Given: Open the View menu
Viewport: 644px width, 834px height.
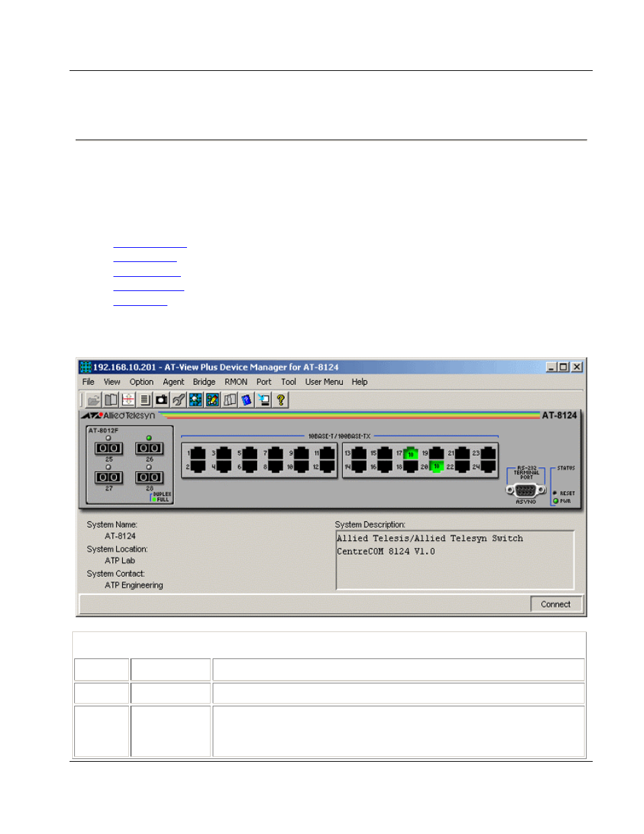Looking at the screenshot, I should pos(112,382).
